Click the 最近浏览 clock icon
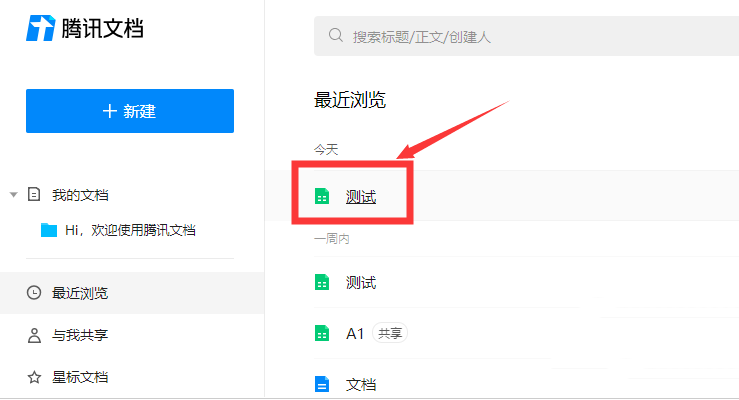 (x=34, y=293)
